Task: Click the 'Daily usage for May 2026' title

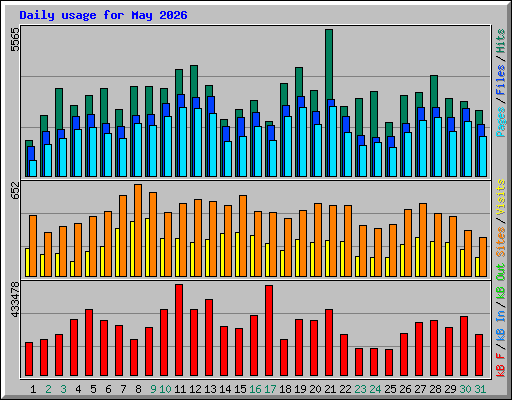Action: [x=103, y=15]
